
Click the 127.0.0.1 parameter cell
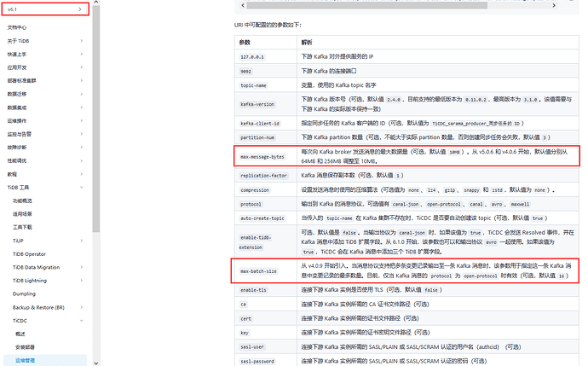[x=266, y=56]
